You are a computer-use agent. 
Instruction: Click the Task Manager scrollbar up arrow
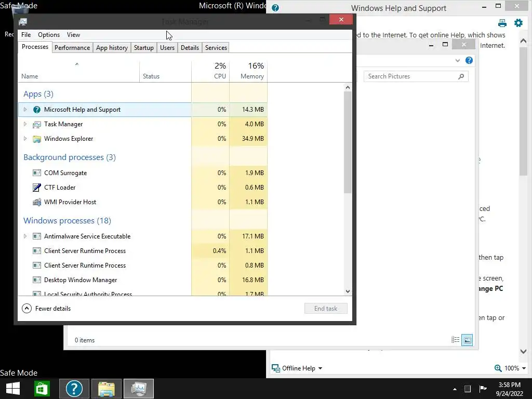pos(348,87)
